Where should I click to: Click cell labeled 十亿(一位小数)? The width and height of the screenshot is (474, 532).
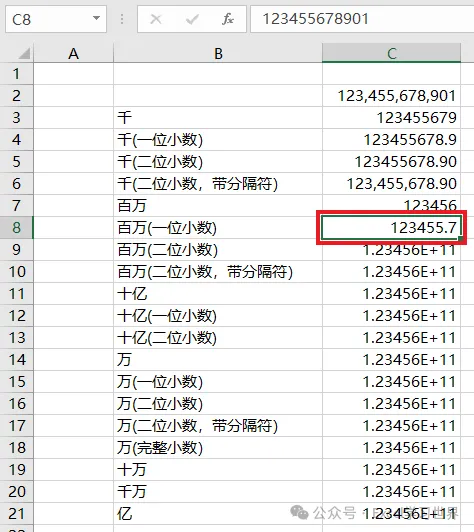pyautogui.click(x=218, y=316)
